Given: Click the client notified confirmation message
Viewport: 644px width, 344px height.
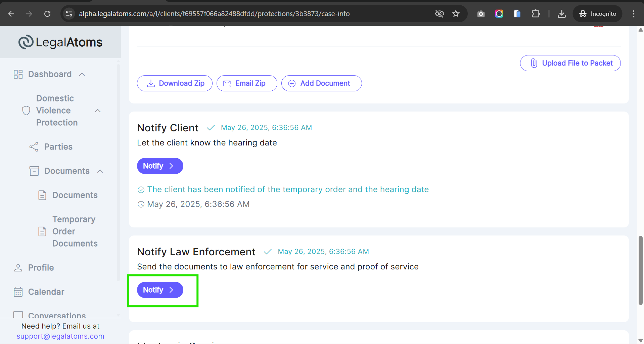Looking at the screenshot, I should click(288, 189).
